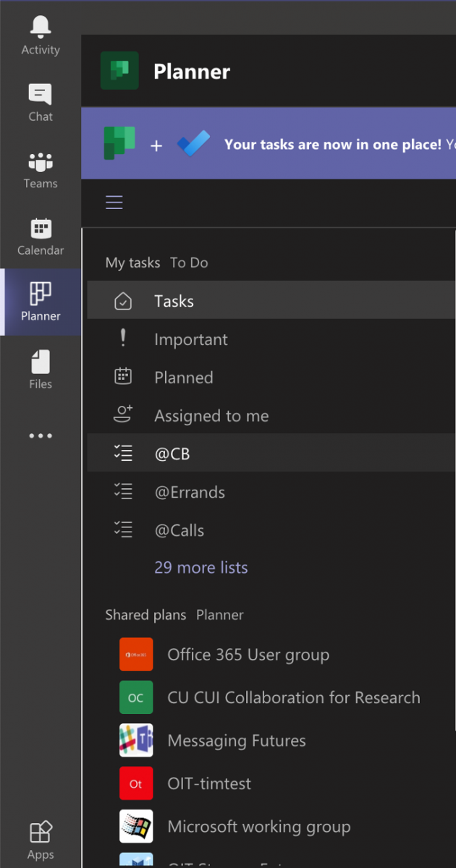456x868 pixels.
Task: Click the blue To Do checkmark icon
Action: point(193,143)
